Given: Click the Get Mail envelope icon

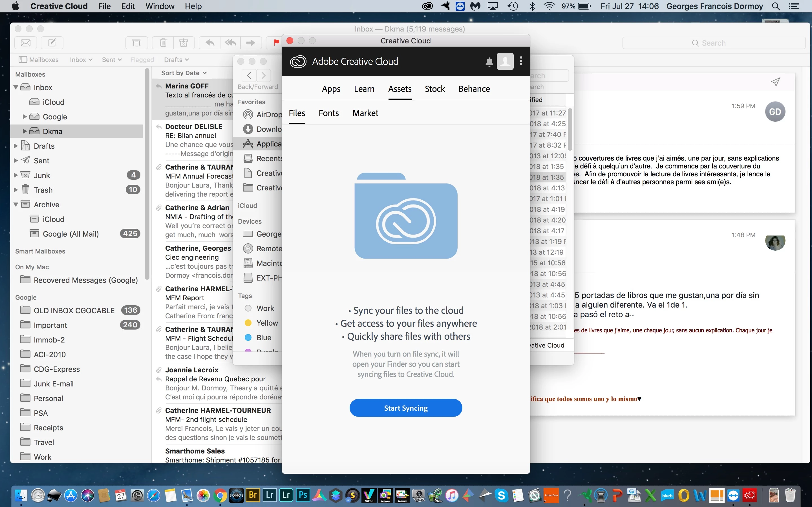Looking at the screenshot, I should (x=26, y=43).
